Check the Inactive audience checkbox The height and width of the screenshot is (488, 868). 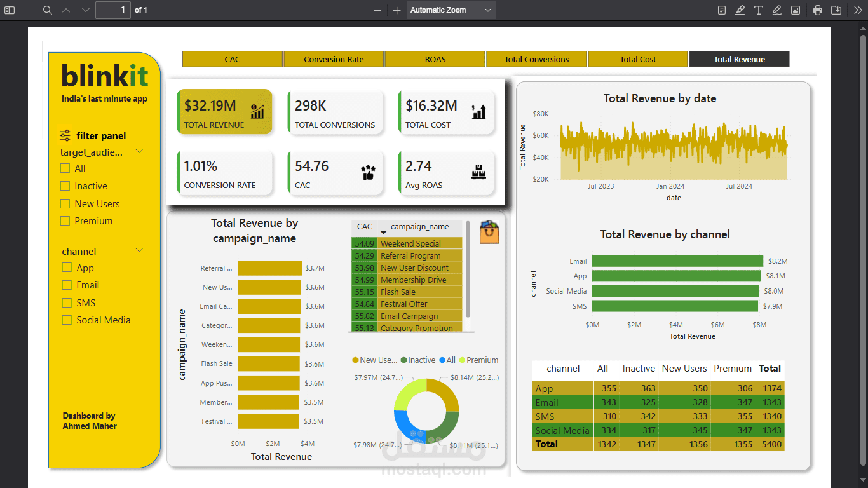(x=65, y=186)
